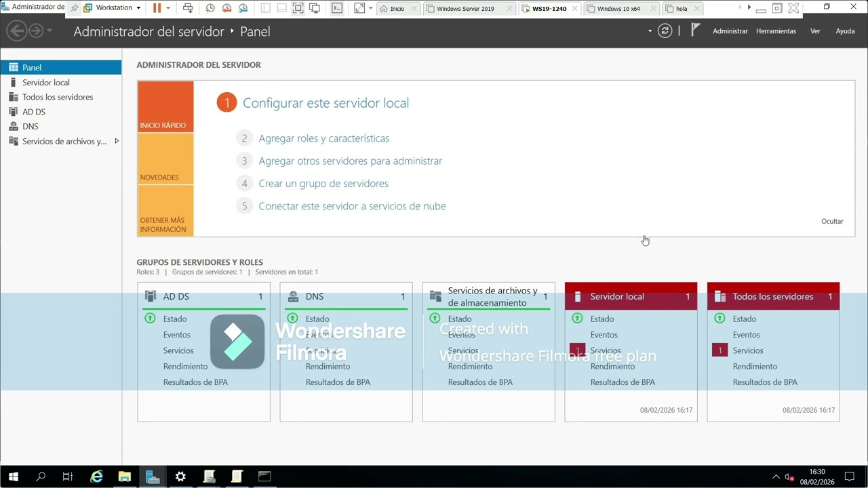Image resolution: width=868 pixels, height=488 pixels.
Task: Open Settings gear on taskbar
Action: (180, 476)
